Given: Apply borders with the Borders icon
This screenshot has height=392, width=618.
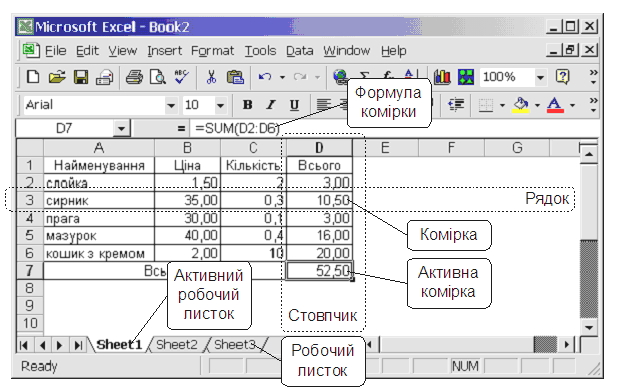Looking at the screenshot, I should (486, 105).
